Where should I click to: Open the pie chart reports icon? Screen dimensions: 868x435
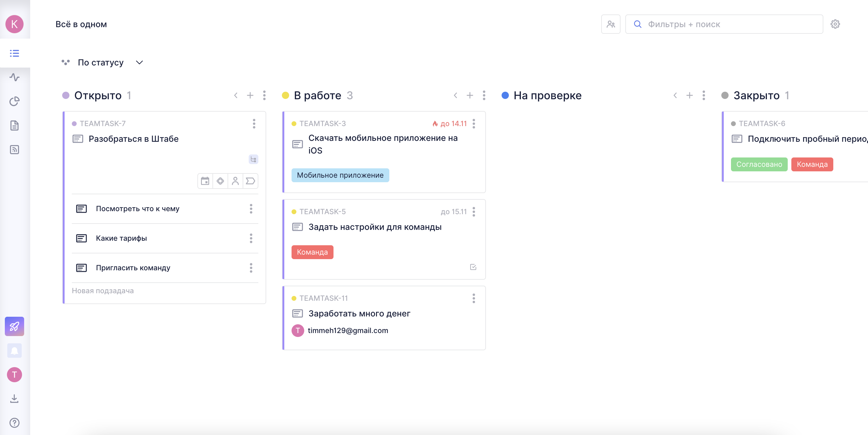pos(14,101)
